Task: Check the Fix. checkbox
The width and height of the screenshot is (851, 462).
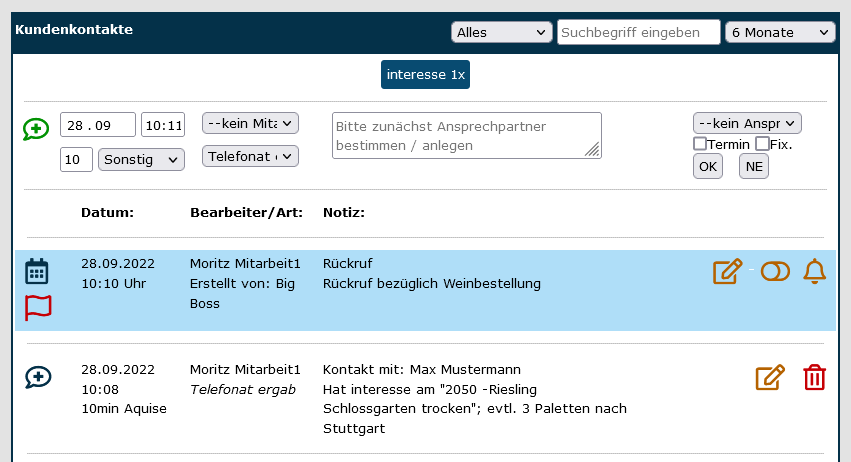Action: [762, 144]
